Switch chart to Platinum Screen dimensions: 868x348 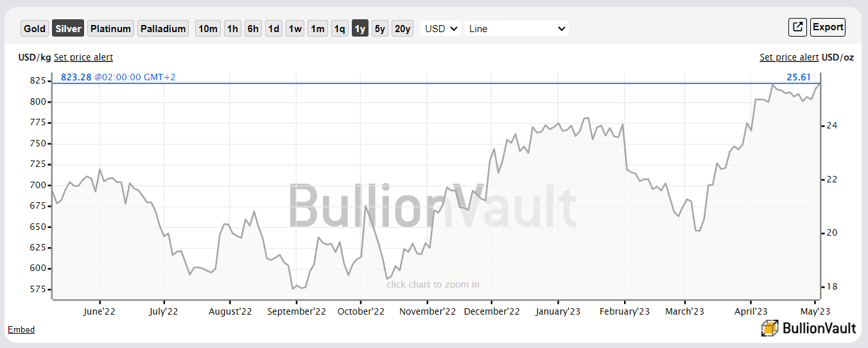(111, 28)
